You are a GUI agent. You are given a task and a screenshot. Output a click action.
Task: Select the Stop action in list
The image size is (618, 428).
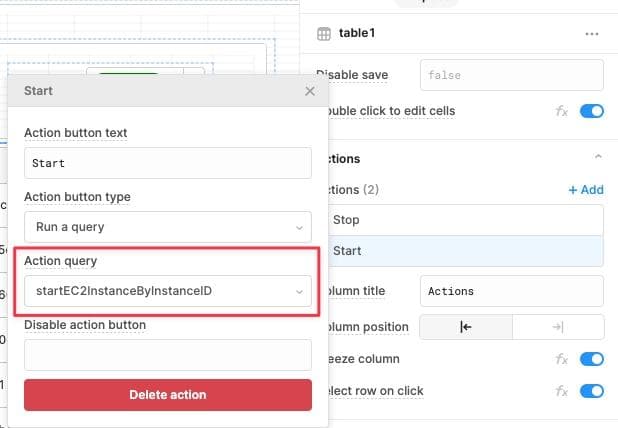tap(466, 220)
